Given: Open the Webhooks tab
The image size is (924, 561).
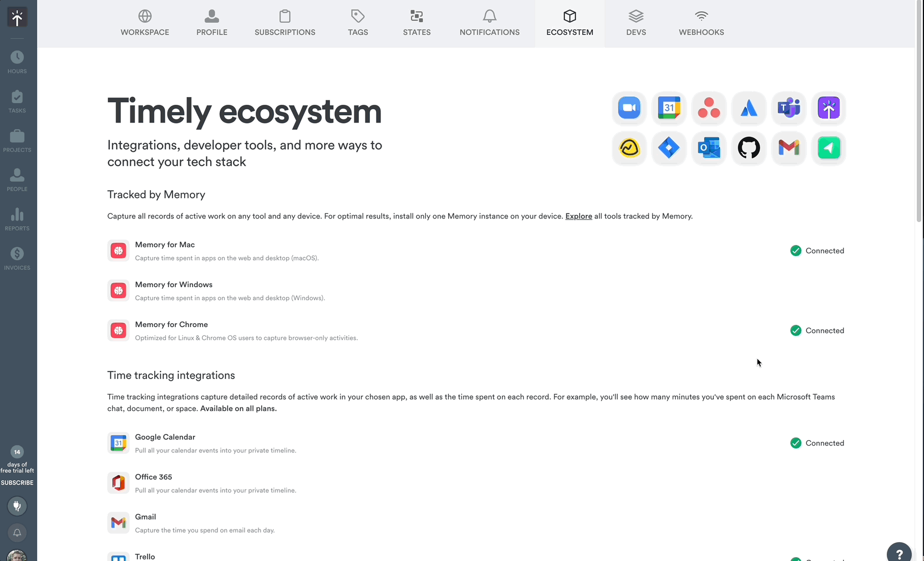Looking at the screenshot, I should 701,23.
